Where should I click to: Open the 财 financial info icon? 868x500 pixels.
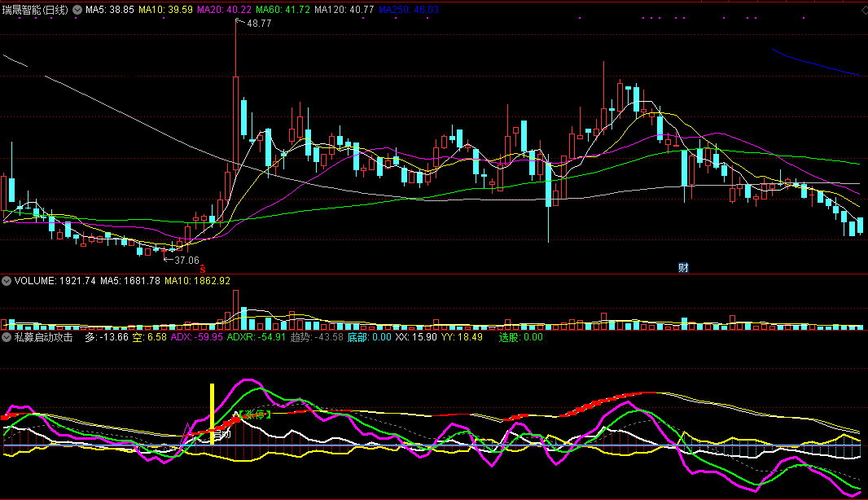pyautogui.click(x=683, y=268)
